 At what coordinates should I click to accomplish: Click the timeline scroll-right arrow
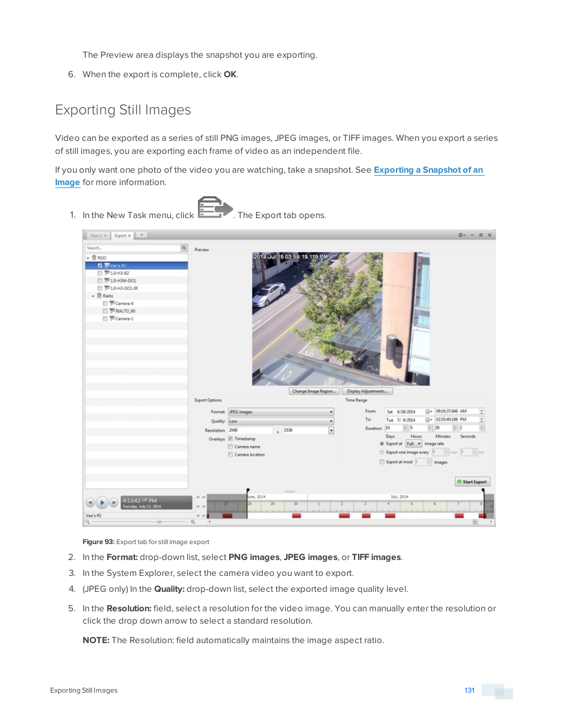click(491, 522)
